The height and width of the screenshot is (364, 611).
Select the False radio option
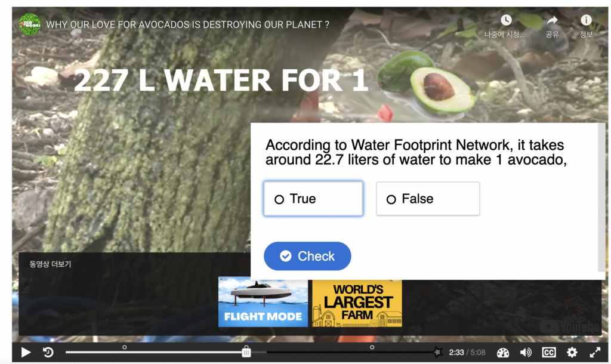point(428,199)
